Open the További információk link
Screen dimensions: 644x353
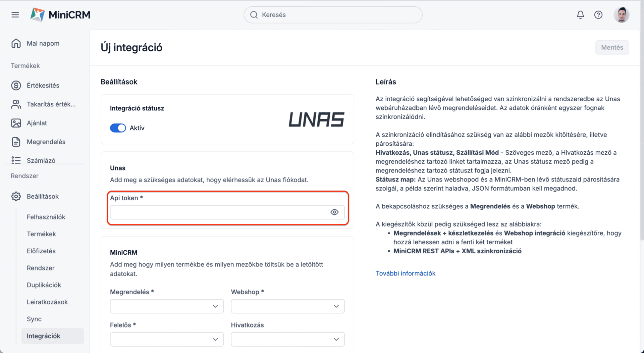tap(406, 273)
